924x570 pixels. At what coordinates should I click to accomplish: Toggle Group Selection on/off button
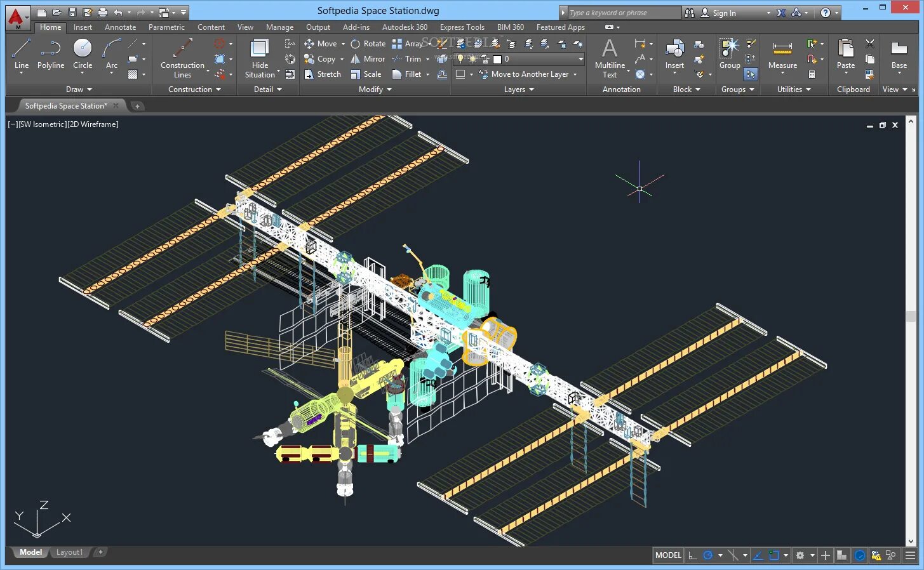[x=751, y=74]
